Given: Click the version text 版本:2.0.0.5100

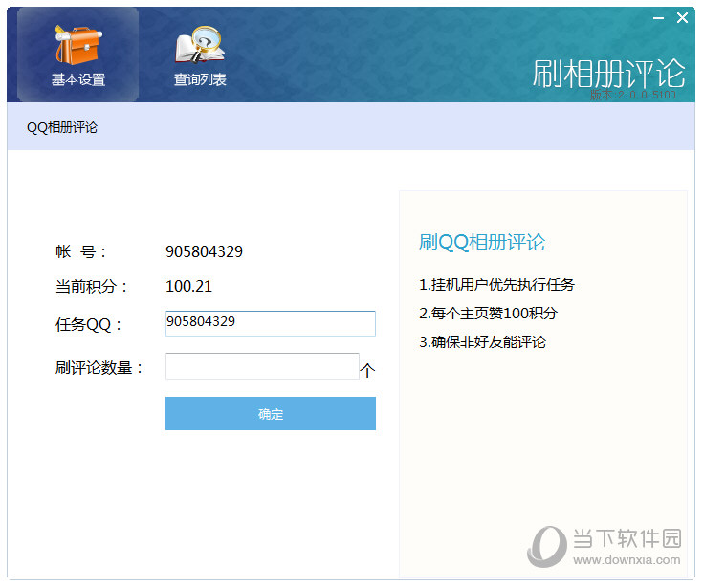Looking at the screenshot, I should pyautogui.click(x=632, y=95).
